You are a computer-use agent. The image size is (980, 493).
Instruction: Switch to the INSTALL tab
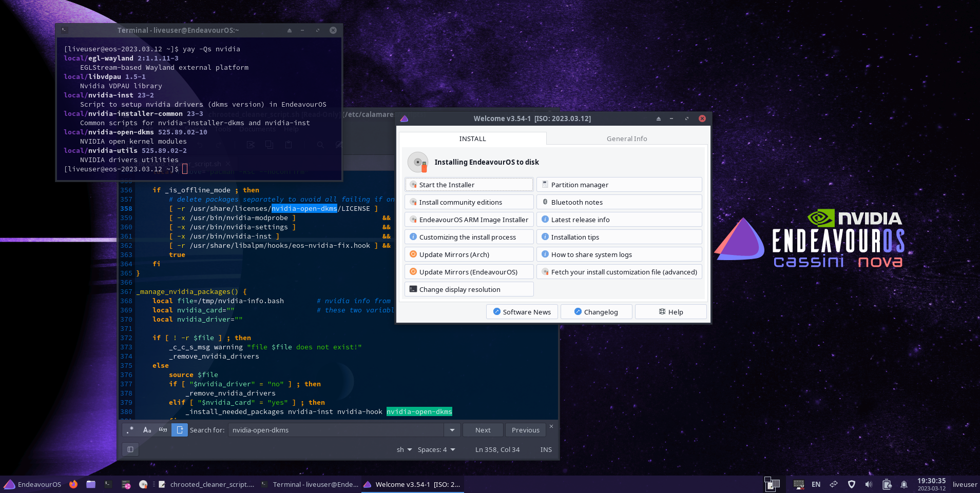click(x=472, y=139)
